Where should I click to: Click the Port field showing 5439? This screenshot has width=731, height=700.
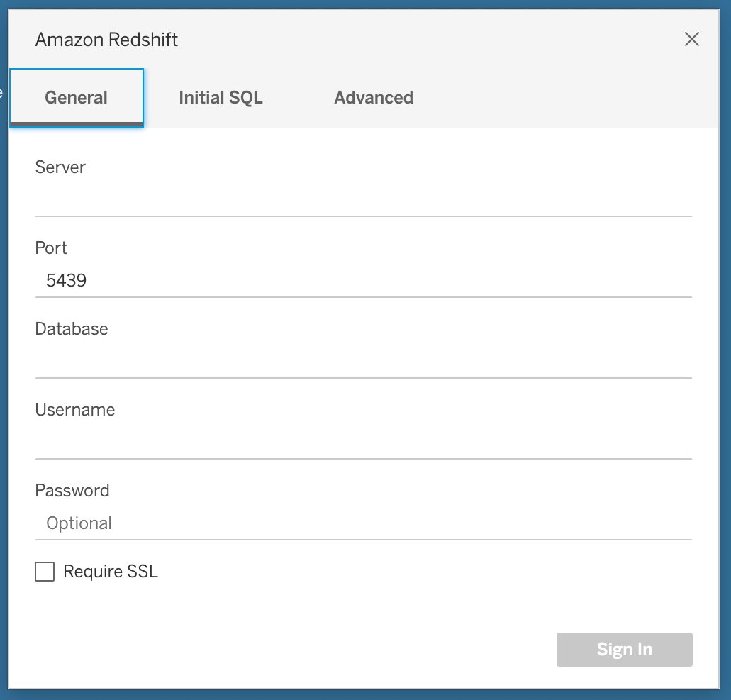[363, 280]
